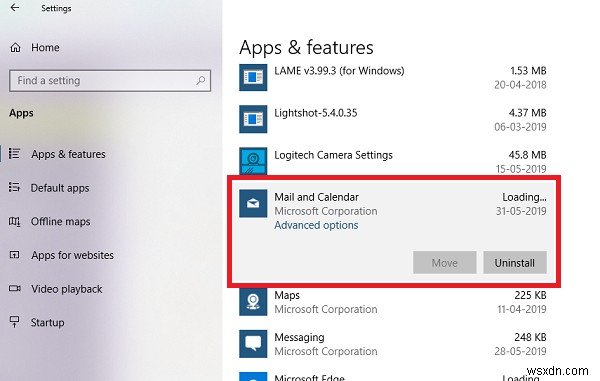Viewport: 600px width, 381px height.
Task: Click the Default apps sidebar icon
Action: (x=15, y=187)
